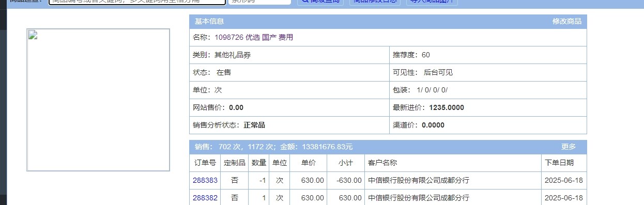This screenshot has height=205, width=644.
Task: Click the 小计 column header
Action: [x=346, y=163]
